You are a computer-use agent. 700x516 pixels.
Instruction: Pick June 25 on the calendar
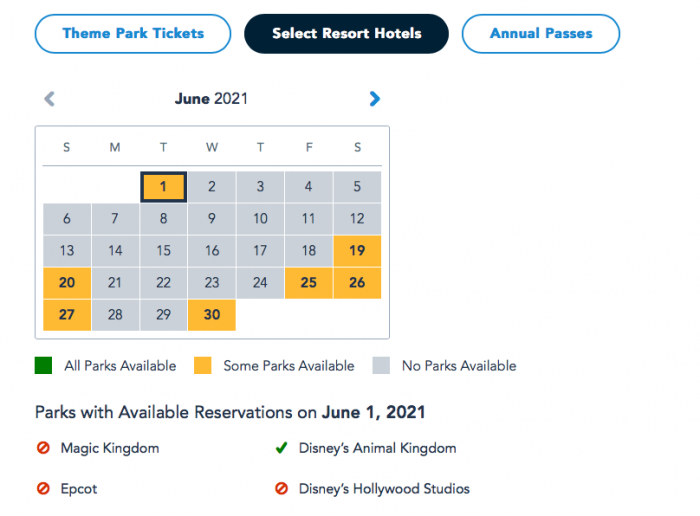click(308, 283)
